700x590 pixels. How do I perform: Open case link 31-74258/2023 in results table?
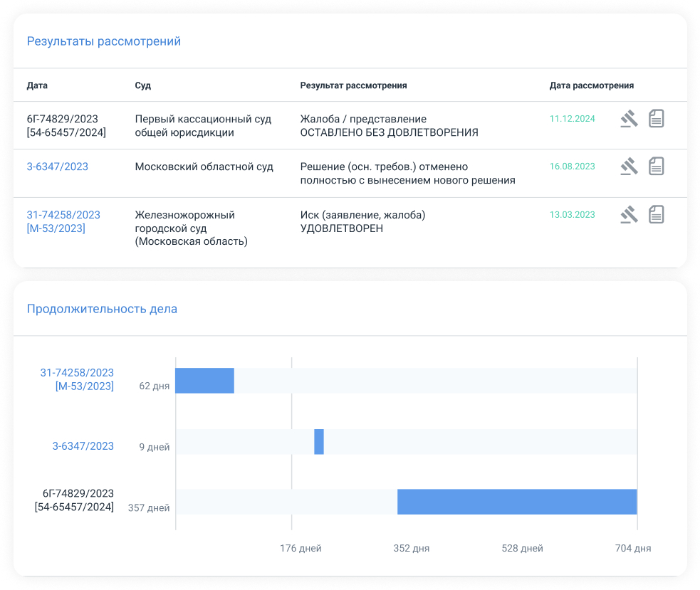pos(63,215)
